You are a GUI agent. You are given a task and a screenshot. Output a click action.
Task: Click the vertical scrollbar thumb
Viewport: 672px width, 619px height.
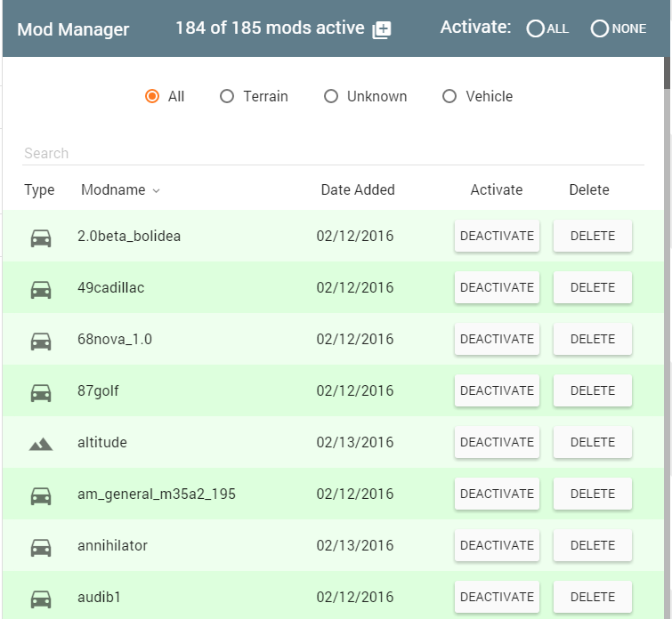pos(667,73)
